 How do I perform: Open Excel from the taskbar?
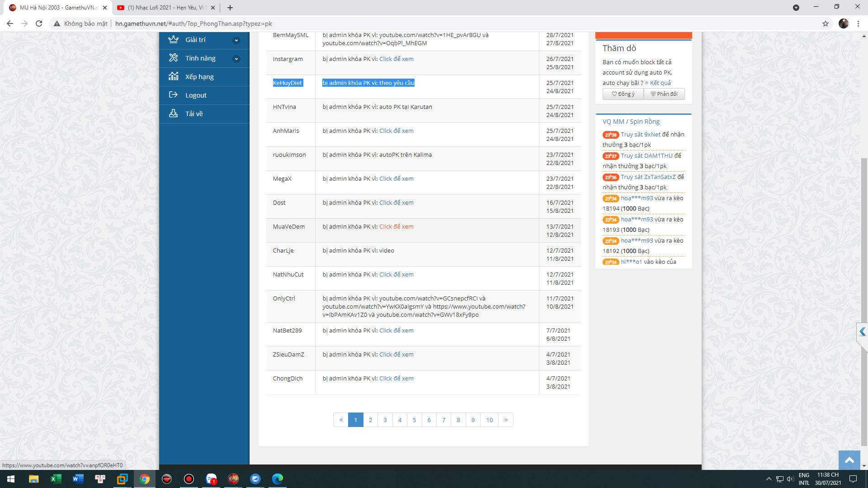point(56,479)
